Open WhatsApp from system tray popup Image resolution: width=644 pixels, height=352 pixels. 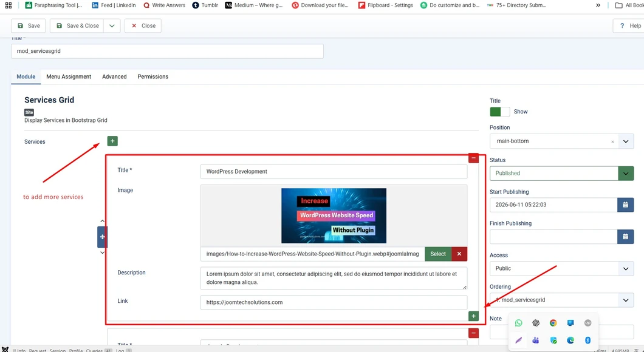pyautogui.click(x=518, y=323)
